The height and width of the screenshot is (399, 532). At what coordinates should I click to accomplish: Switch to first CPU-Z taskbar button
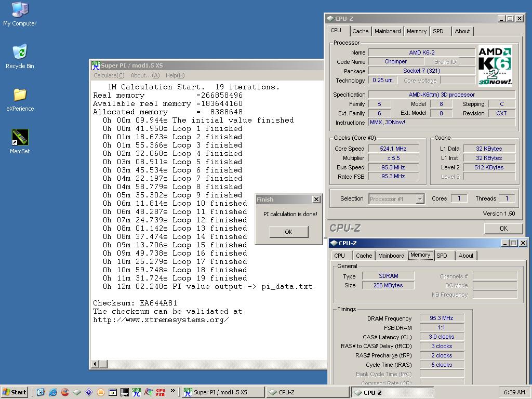coord(308,392)
